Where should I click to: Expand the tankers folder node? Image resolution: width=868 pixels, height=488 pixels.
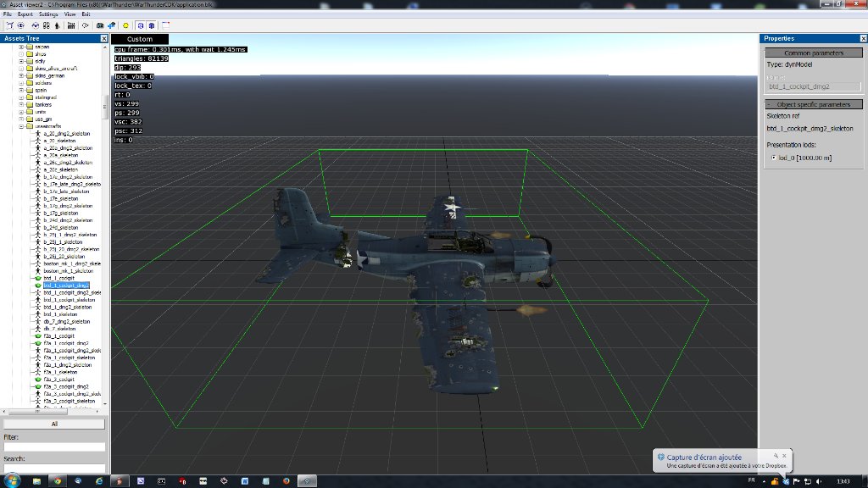pos(21,104)
